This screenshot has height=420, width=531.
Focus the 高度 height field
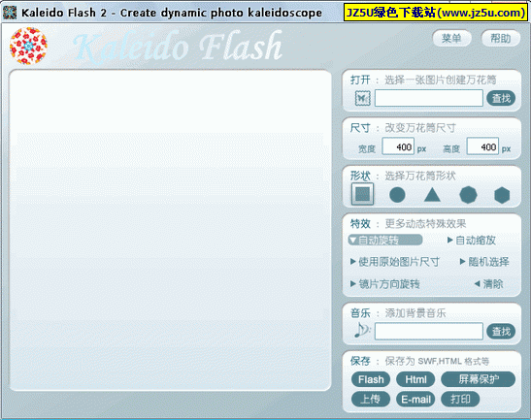[x=482, y=146]
